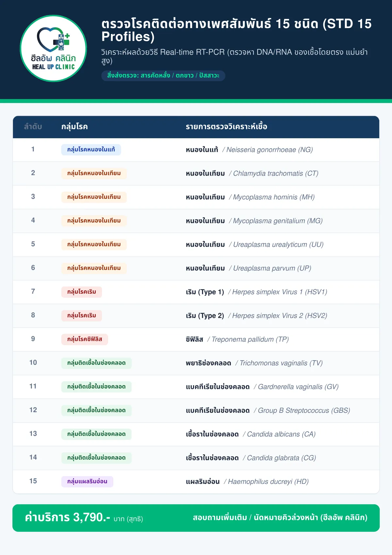This screenshot has height=555, width=392.
Task: Click Candida albicans (CA) entry
Action: coord(279,434)
